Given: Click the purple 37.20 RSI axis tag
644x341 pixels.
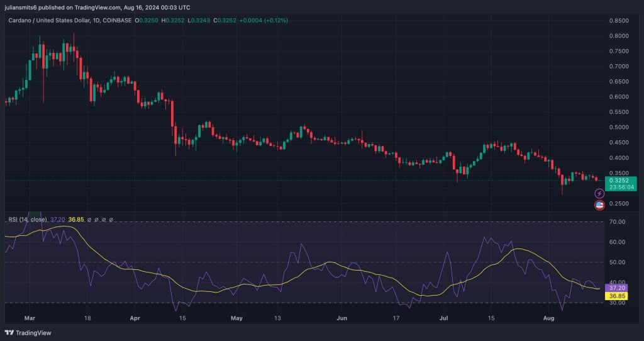Looking at the screenshot, I should click(x=616, y=288).
